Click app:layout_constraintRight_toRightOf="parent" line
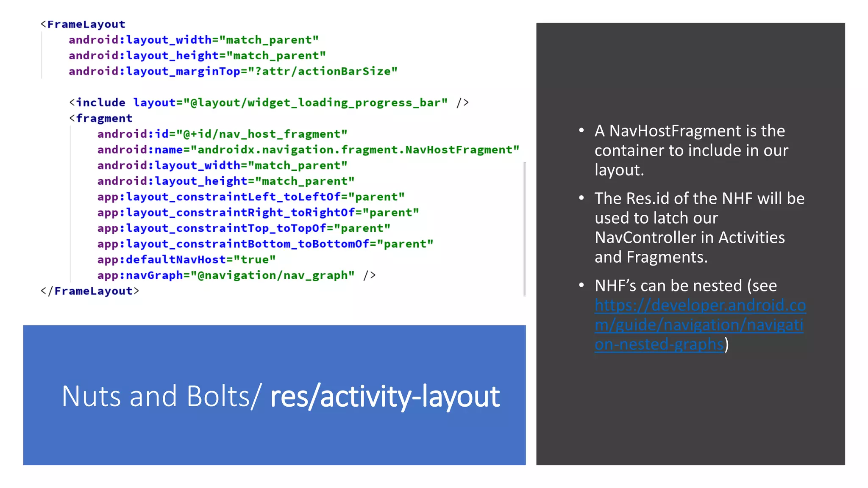 click(x=258, y=212)
